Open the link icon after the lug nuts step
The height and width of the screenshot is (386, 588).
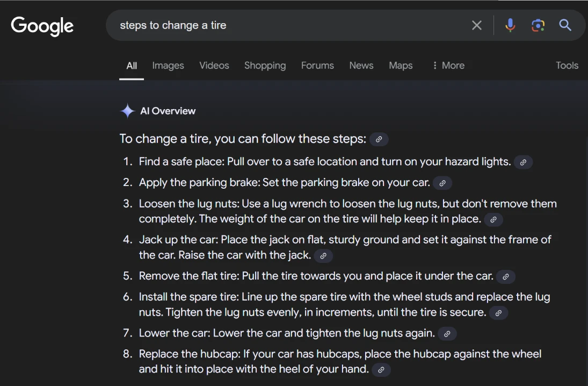(x=493, y=219)
